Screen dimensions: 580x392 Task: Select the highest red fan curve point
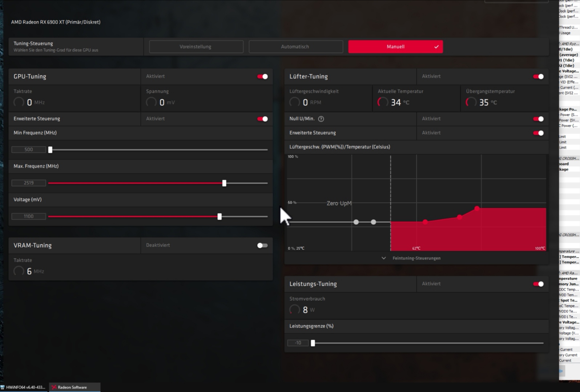click(x=477, y=208)
